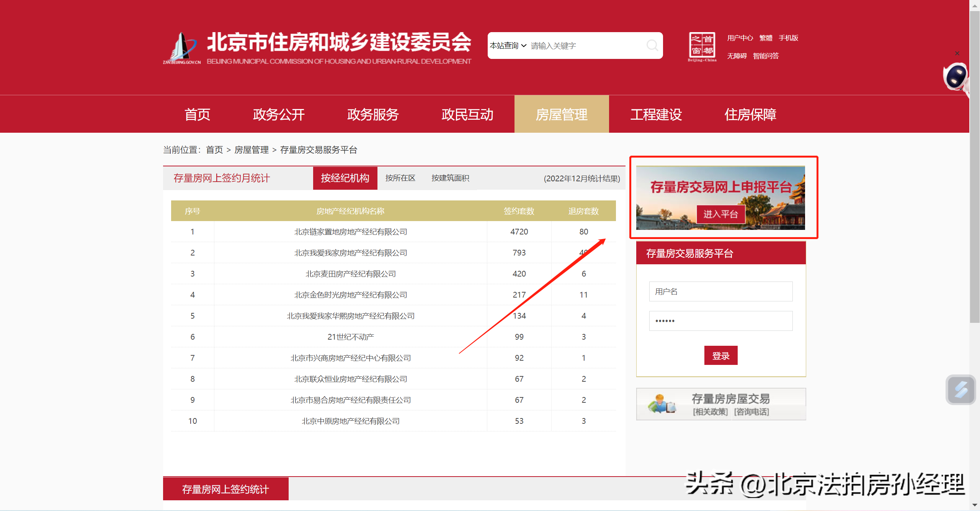Open the 本站查询 dropdown

click(x=508, y=46)
